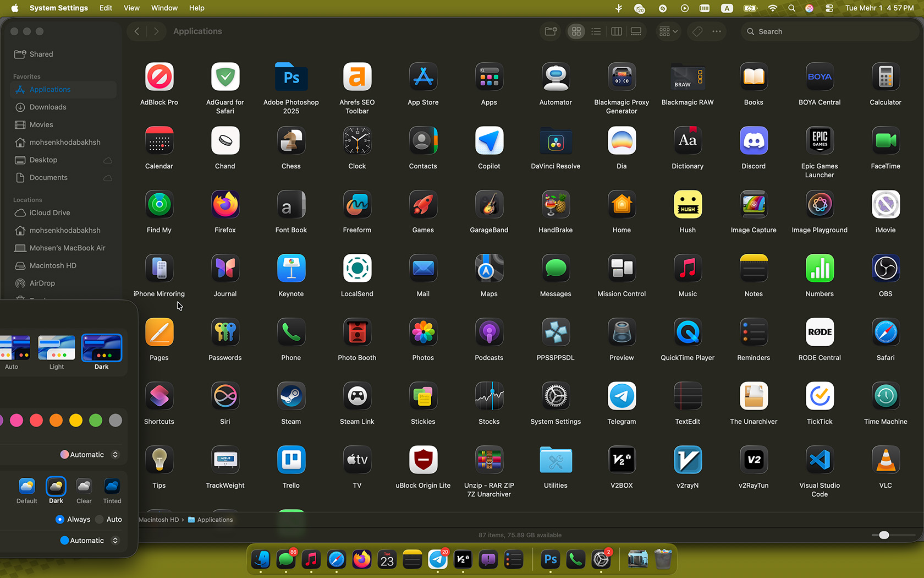Switch Finder to column view
Screen dimensions: 924x578
pos(617,31)
